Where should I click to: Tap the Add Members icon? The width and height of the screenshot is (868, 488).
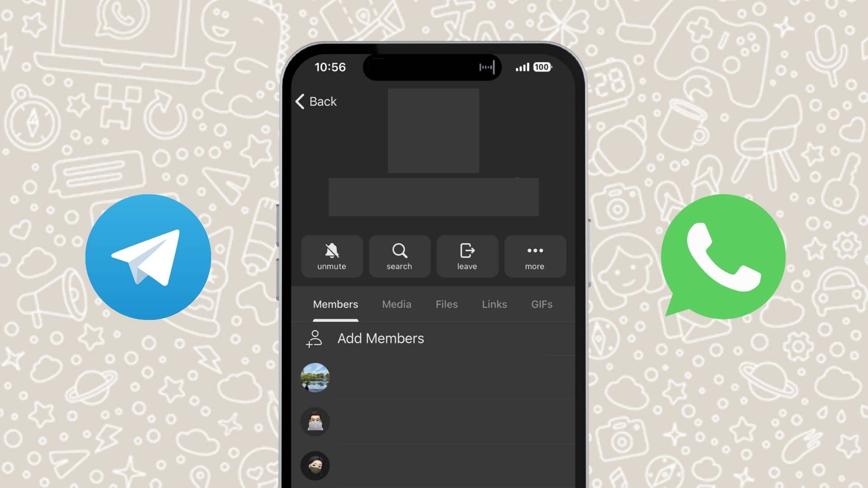click(314, 338)
